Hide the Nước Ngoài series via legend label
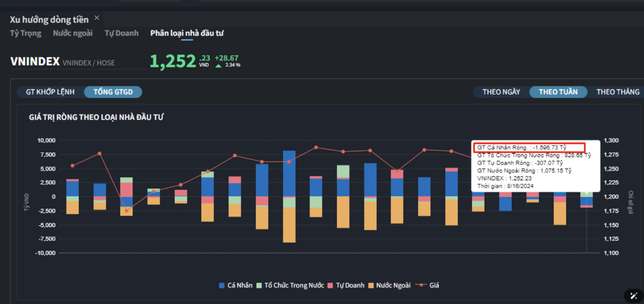 [393, 285]
